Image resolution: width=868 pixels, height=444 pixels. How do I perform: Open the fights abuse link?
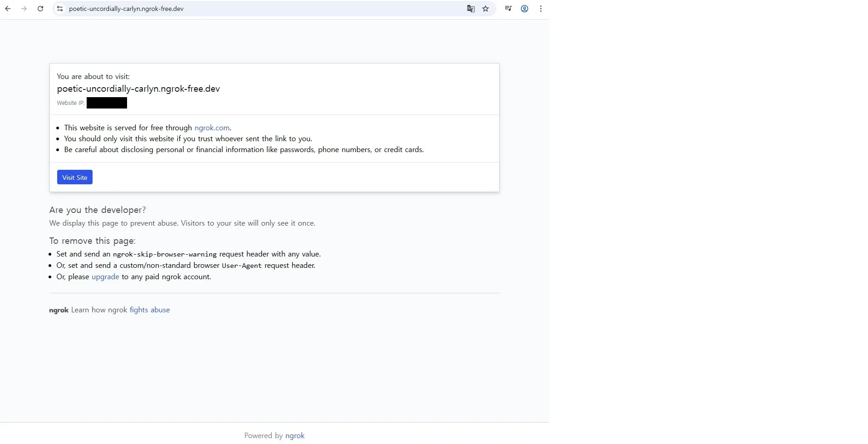(150, 310)
